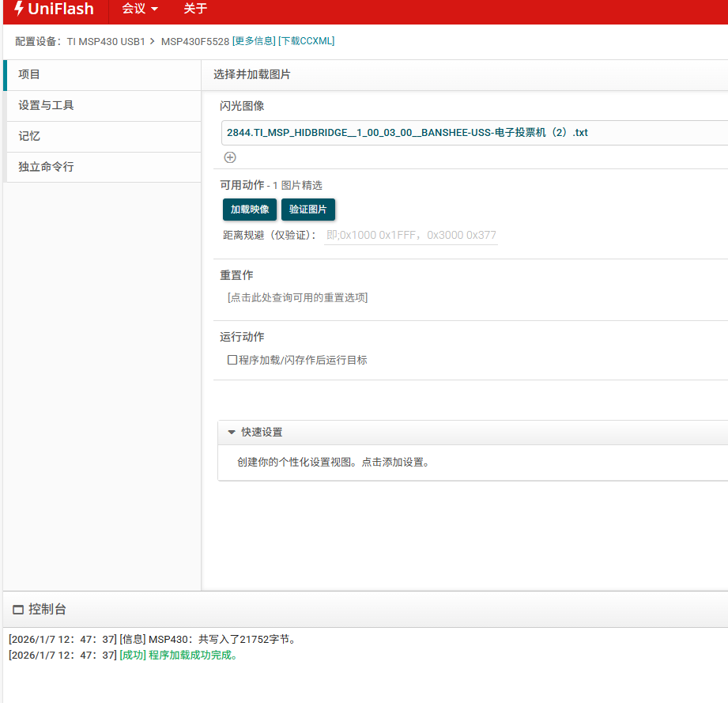Click the plus icon to add another image

(230, 157)
